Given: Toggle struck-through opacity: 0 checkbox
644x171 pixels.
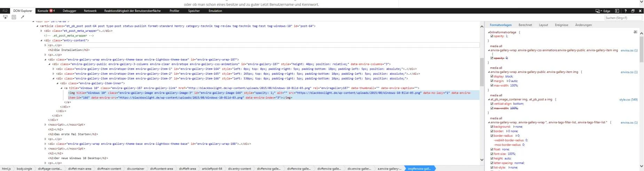Looking at the screenshot, I should [x=492, y=58].
